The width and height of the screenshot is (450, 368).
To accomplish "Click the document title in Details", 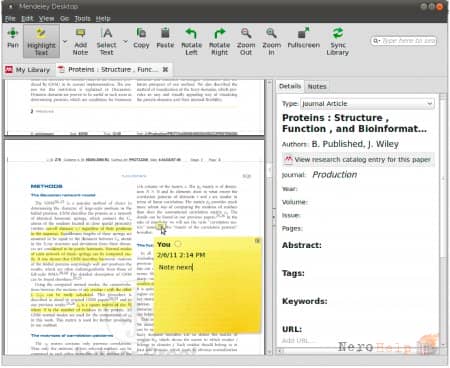I will coord(354,123).
